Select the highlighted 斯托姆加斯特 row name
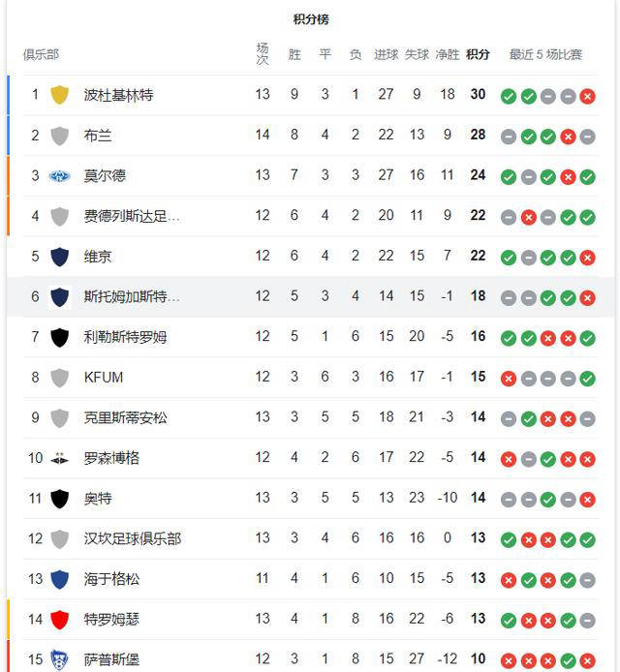 coord(132,296)
